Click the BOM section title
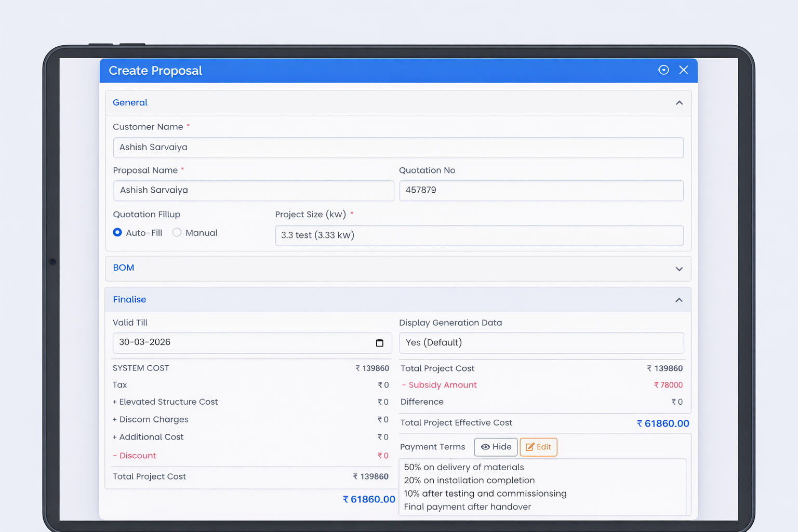Screen dimensions: 798x532 (x=124, y=268)
